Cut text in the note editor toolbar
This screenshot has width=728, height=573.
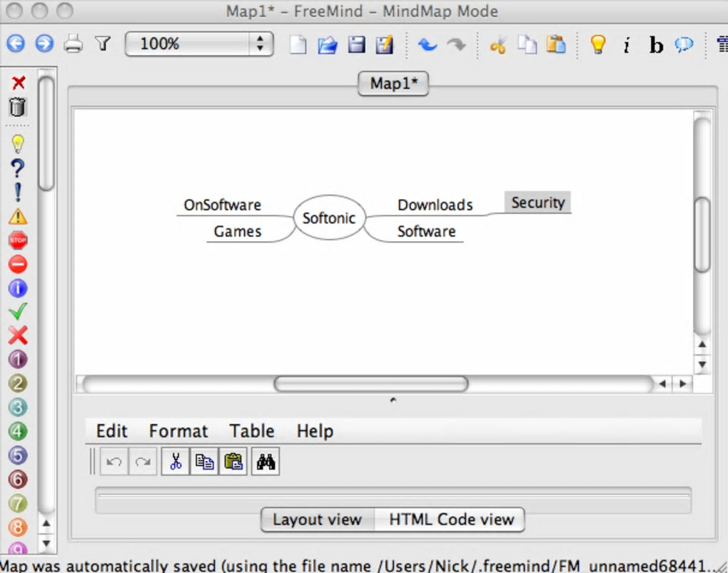click(x=176, y=462)
